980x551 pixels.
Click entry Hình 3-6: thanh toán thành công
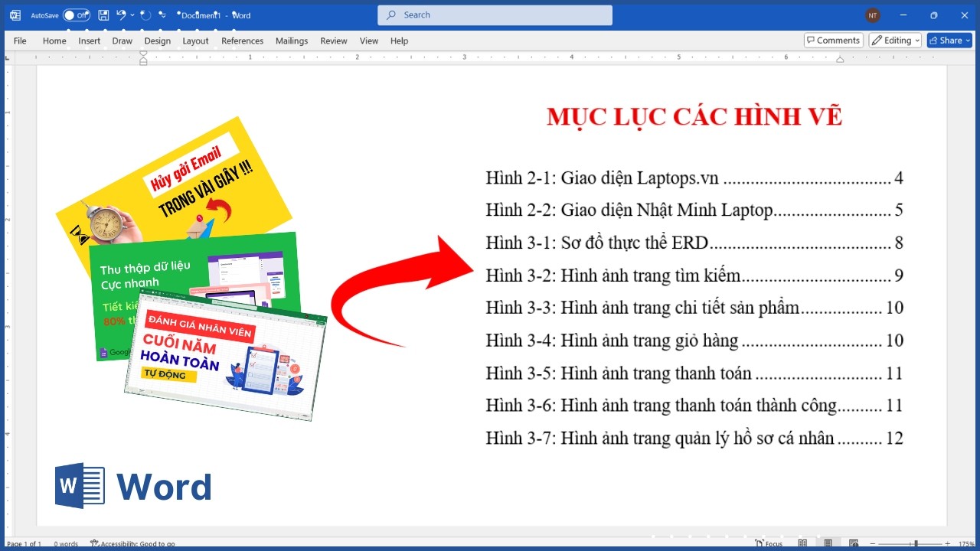pyautogui.click(x=694, y=406)
